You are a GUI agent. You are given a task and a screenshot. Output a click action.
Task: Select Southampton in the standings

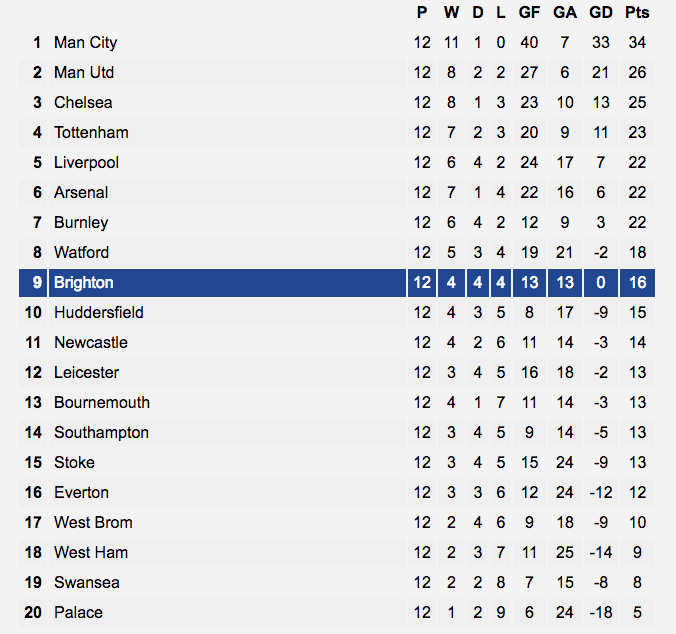click(101, 433)
